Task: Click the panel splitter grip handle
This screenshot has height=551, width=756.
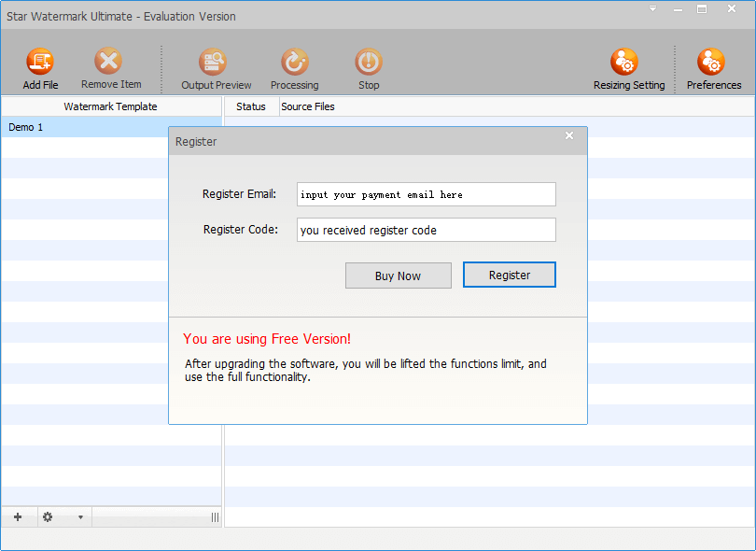Action: click(215, 517)
